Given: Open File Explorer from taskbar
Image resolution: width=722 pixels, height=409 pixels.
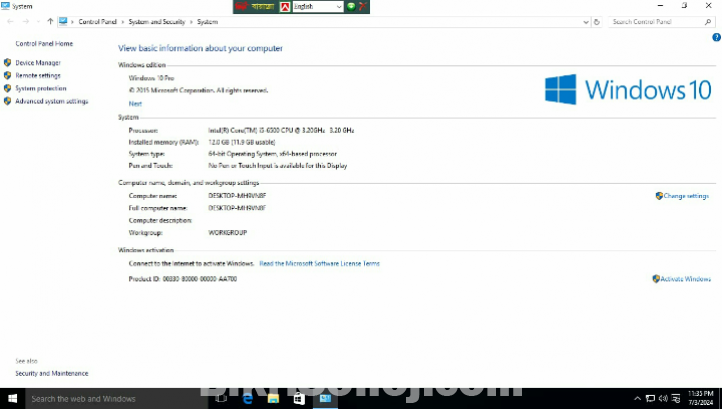Looking at the screenshot, I should point(274,399).
